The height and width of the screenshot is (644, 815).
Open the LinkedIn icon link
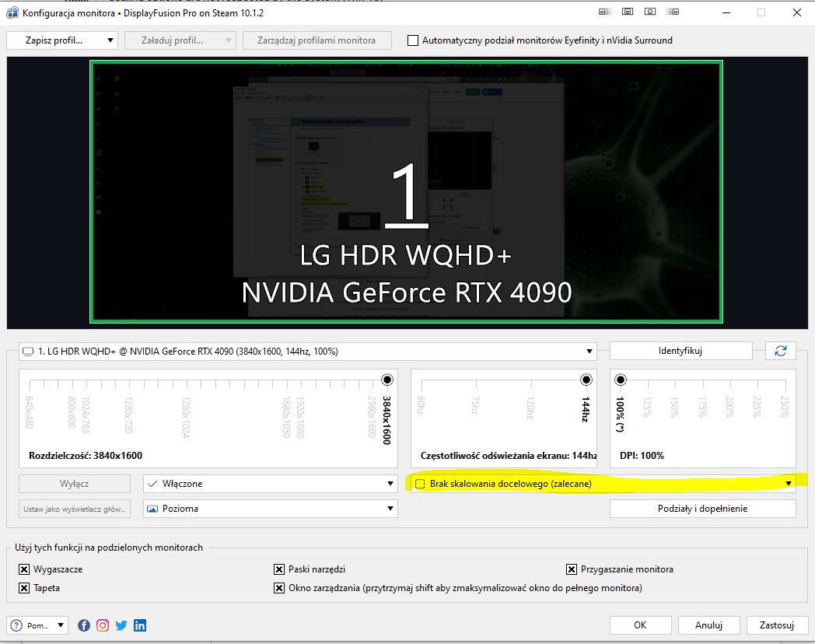pyautogui.click(x=140, y=625)
